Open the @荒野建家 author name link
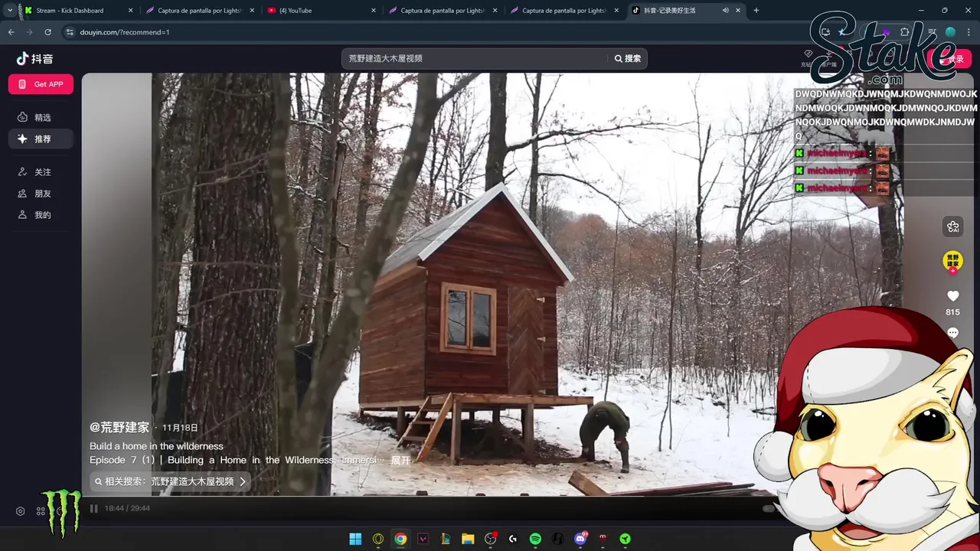 click(x=119, y=428)
